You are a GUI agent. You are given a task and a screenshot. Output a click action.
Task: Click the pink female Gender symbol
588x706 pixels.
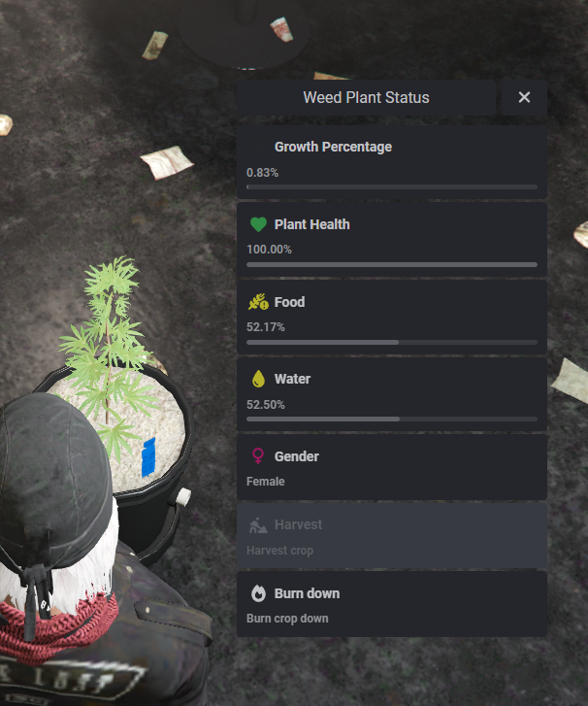(258, 456)
